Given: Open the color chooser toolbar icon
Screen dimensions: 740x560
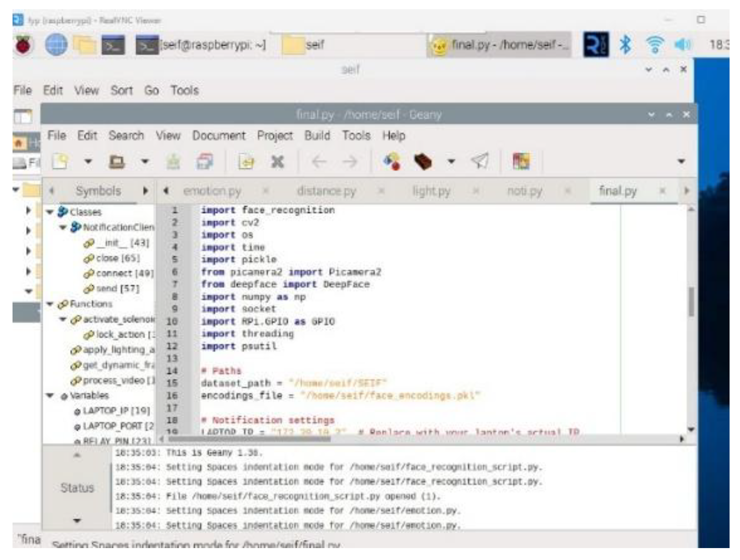Looking at the screenshot, I should (521, 162).
